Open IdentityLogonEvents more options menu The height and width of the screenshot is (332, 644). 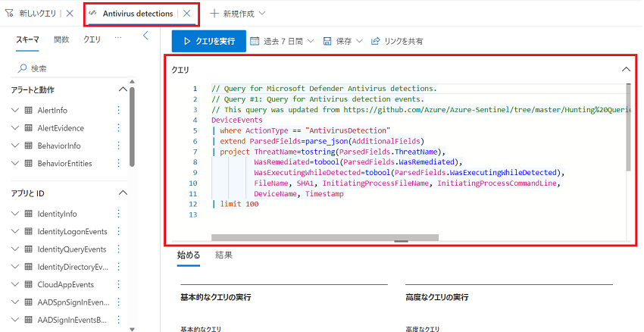click(119, 231)
